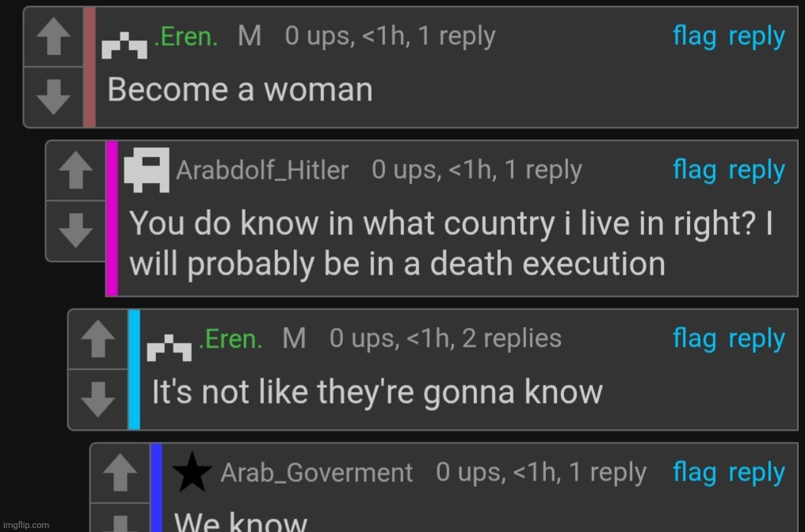
Task: Flag the 'Become a woman' comment
Action: (694, 37)
